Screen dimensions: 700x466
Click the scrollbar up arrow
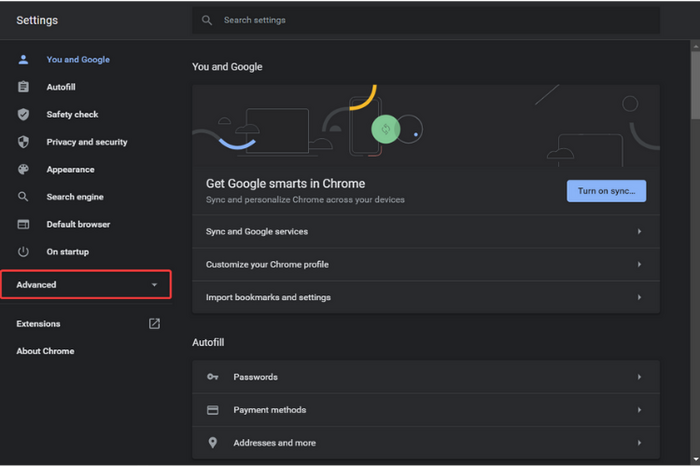696,46
